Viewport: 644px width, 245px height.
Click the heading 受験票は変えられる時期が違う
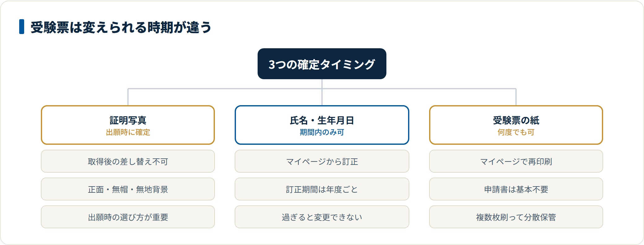coord(121,27)
